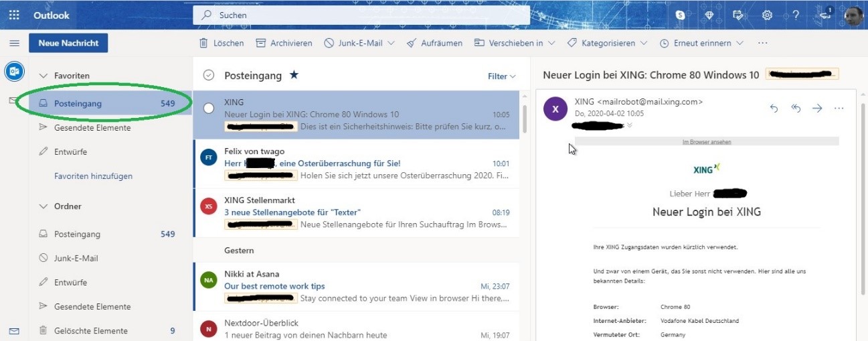Click the mail icon at sidebar bottom
This screenshot has width=868, height=341.
point(14,331)
